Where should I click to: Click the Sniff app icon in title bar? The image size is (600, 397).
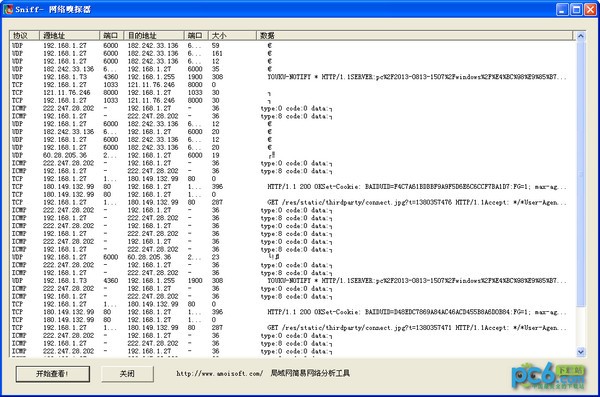8,9
